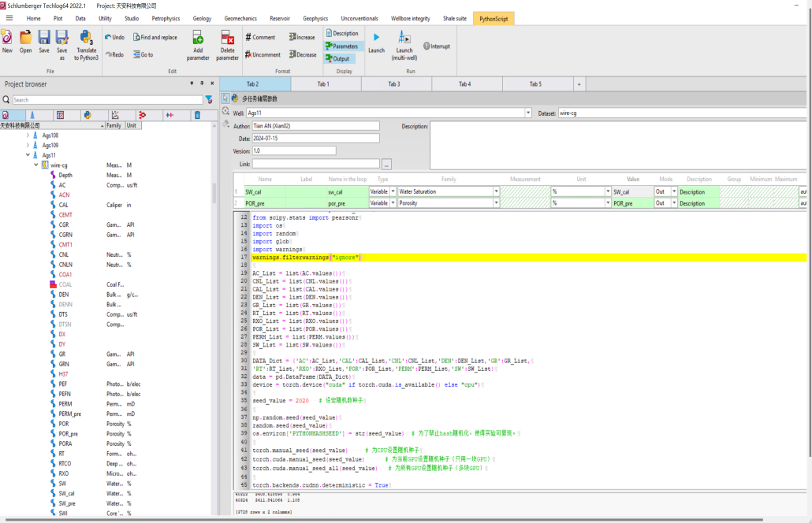This screenshot has height=523, width=812.
Task: Click the trash icon in Project browser
Action: [x=197, y=115]
